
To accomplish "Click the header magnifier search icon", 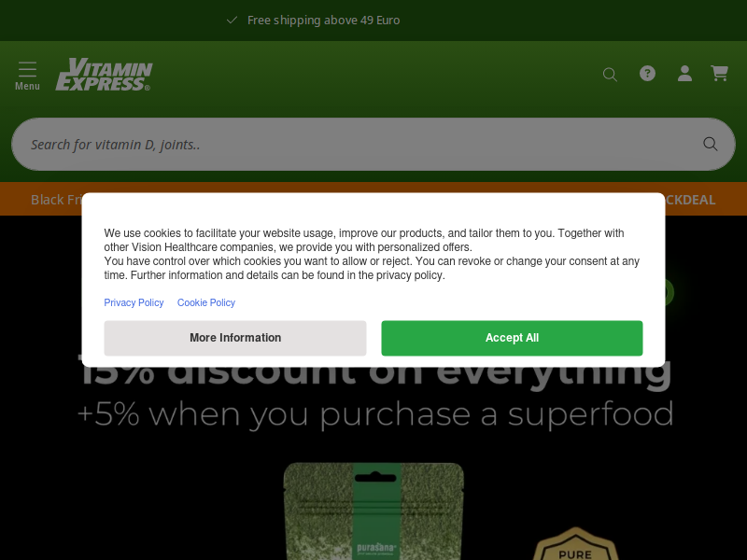I will tap(610, 75).
